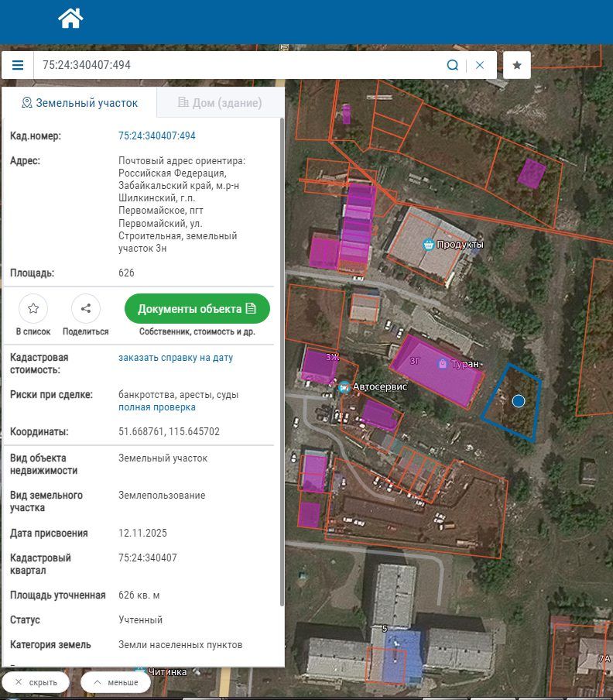Select date value 12.11.2025
Viewport: 613px width, 700px height.
142,533
